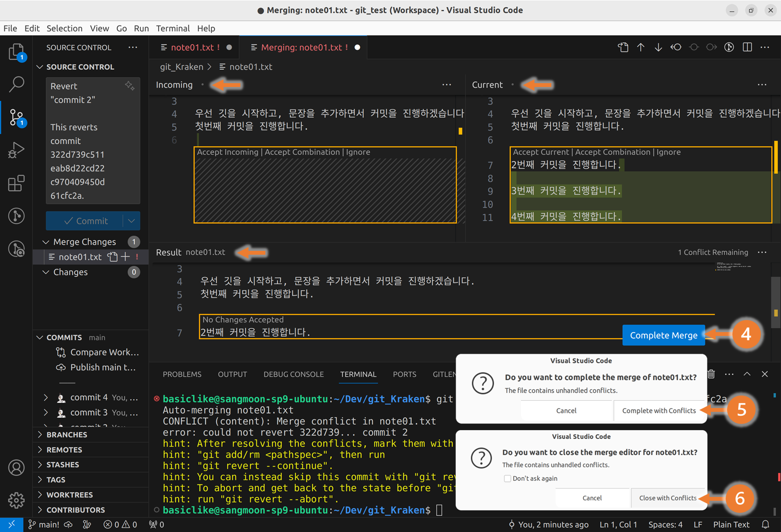Open the Commit button dropdown arrow
Image resolution: width=781 pixels, height=532 pixels.
[x=131, y=221]
